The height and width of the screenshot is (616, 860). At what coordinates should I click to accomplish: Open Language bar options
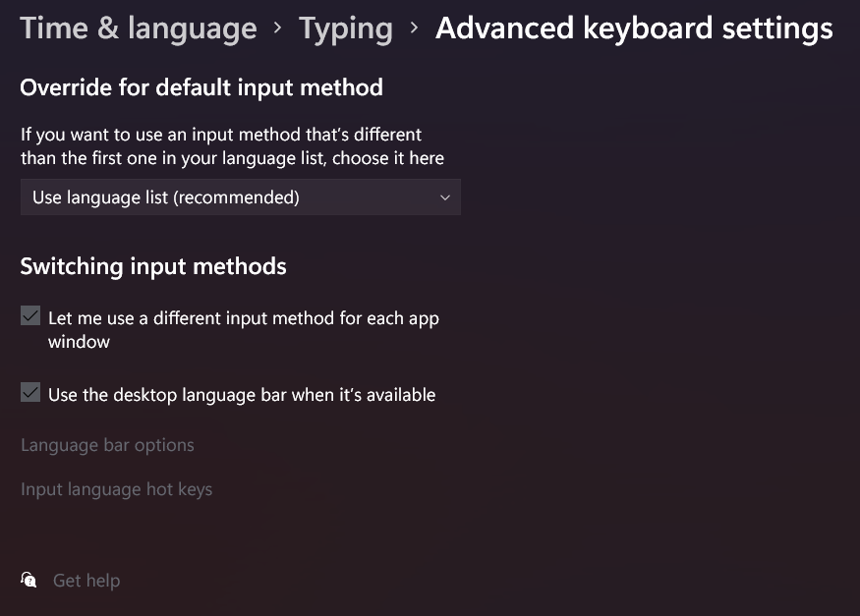(x=107, y=444)
